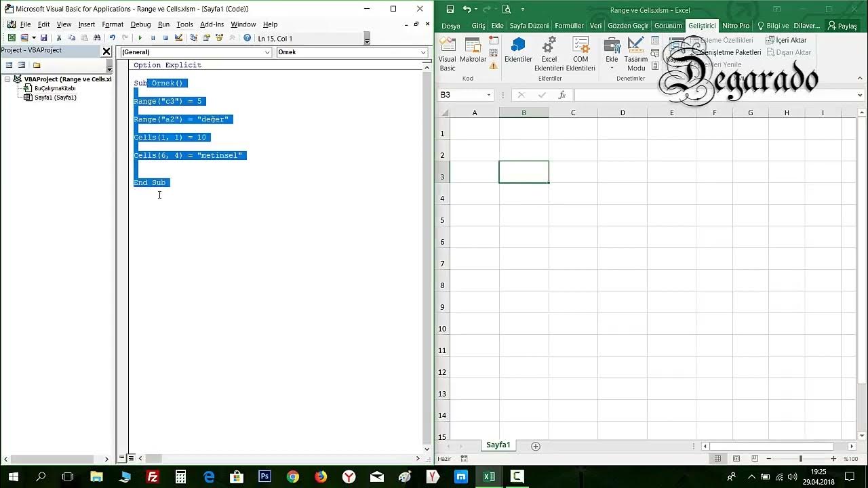The height and width of the screenshot is (488, 868).
Task: Switch to the Görünüm ribbon tab
Action: click(668, 26)
